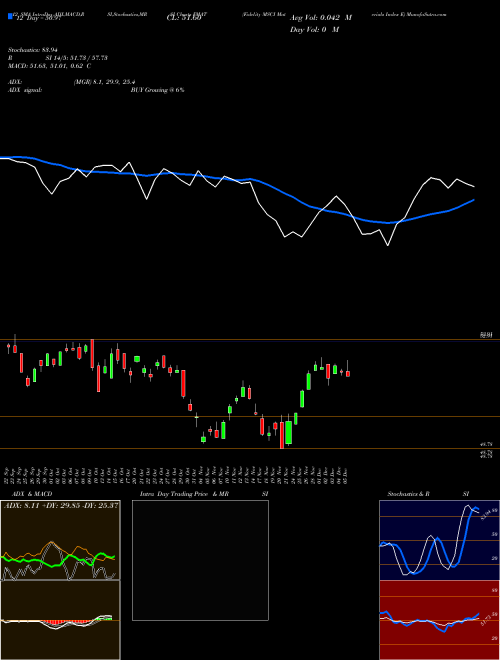
Task: Open the empty intraday trading price panel
Action: (200, 560)
